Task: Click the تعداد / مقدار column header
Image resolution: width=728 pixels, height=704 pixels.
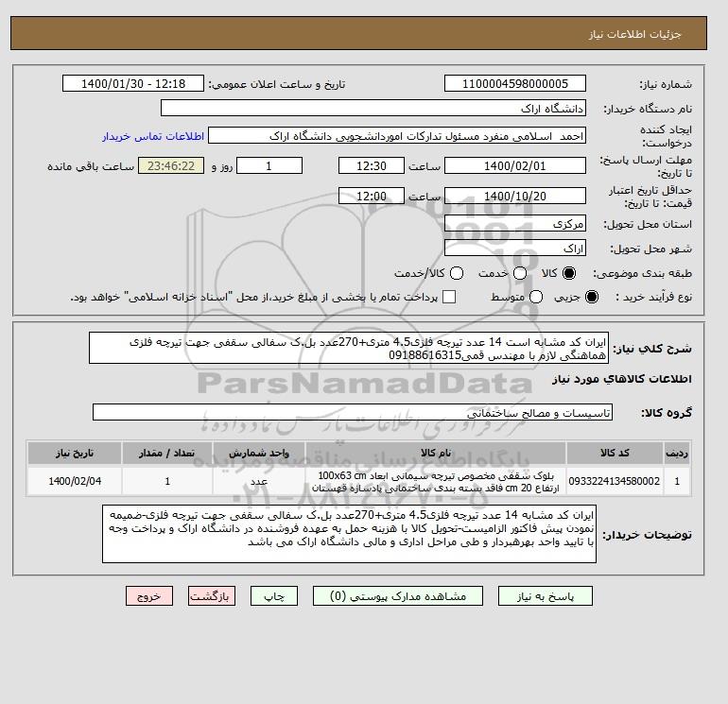Action: tap(167, 453)
